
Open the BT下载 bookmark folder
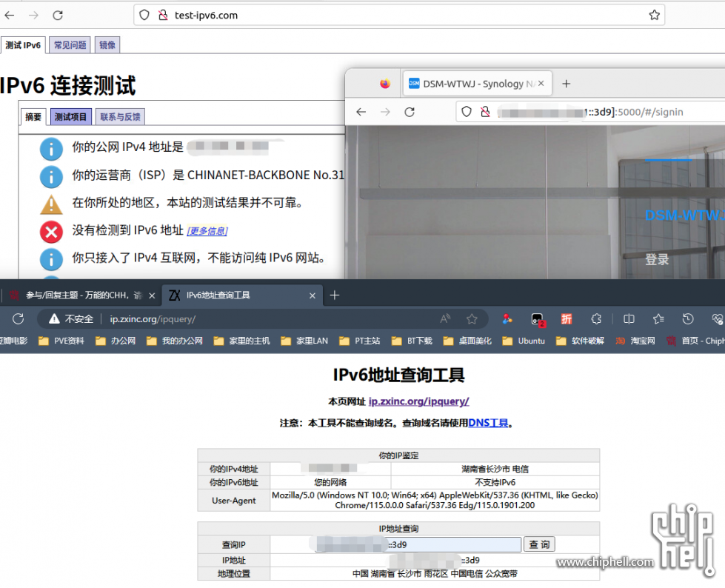pyautogui.click(x=412, y=341)
